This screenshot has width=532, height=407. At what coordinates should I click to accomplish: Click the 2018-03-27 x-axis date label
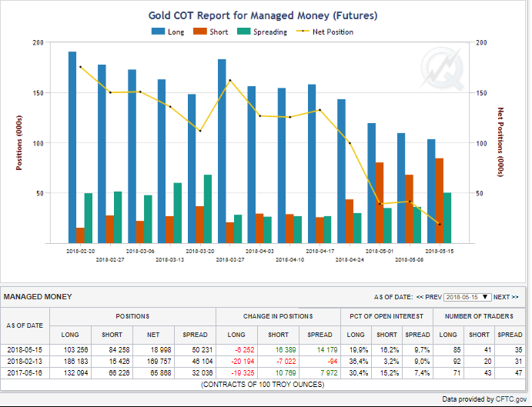pyautogui.click(x=230, y=260)
